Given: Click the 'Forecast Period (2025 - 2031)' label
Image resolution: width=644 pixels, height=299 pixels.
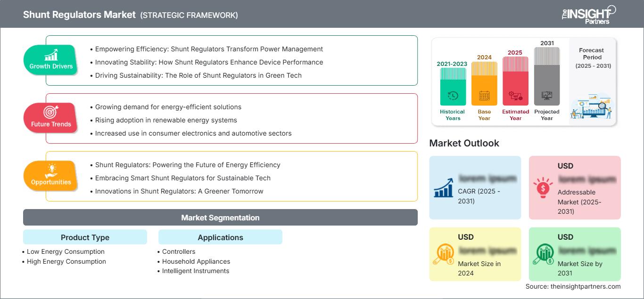Looking at the screenshot, I should [x=592, y=58].
